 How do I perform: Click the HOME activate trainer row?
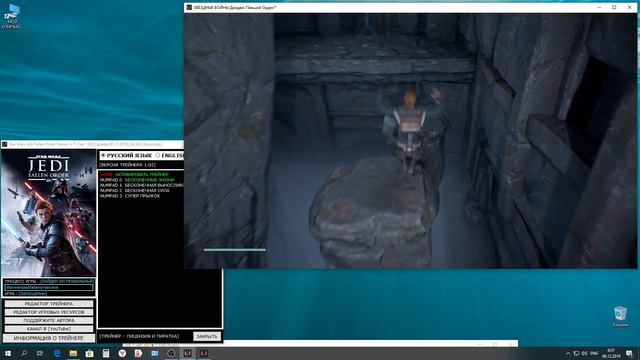click(134, 175)
